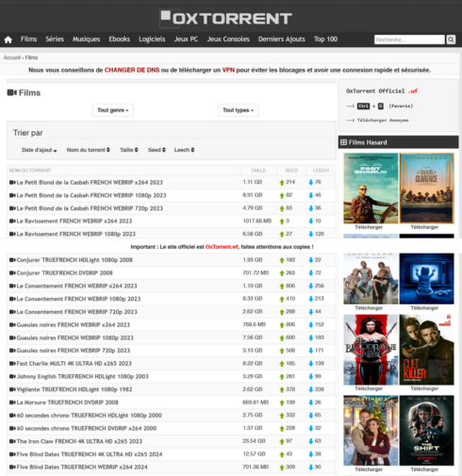Click the Iron Claw poster thumbnail

click(371, 278)
